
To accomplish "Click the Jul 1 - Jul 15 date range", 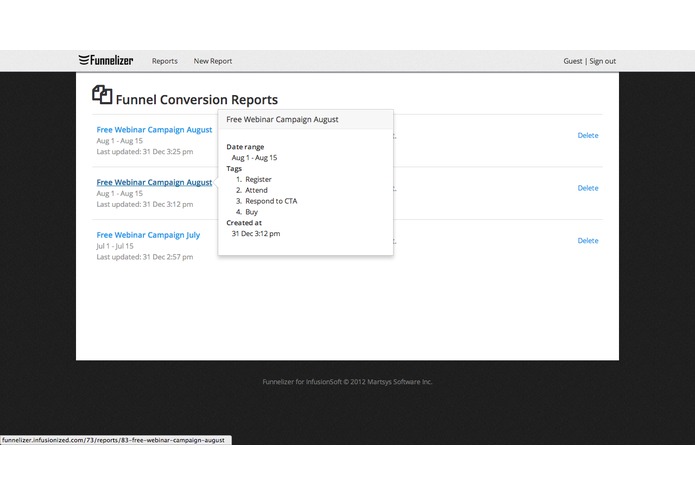I will 115,246.
